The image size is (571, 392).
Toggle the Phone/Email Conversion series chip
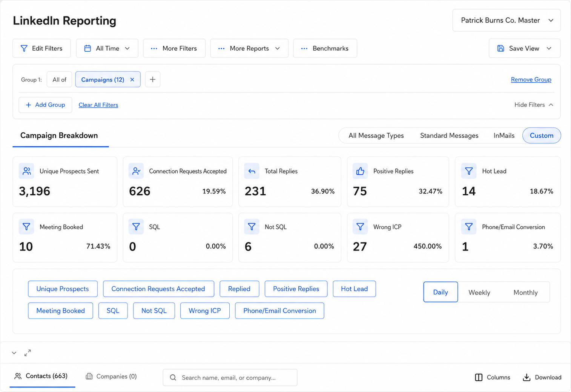coord(279,311)
